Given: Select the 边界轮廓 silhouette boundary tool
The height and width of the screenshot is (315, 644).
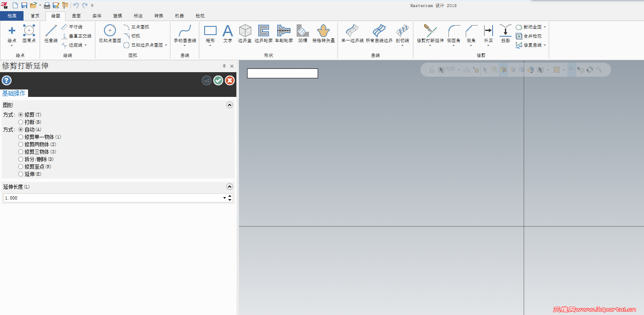Looking at the screenshot, I should point(264,34).
